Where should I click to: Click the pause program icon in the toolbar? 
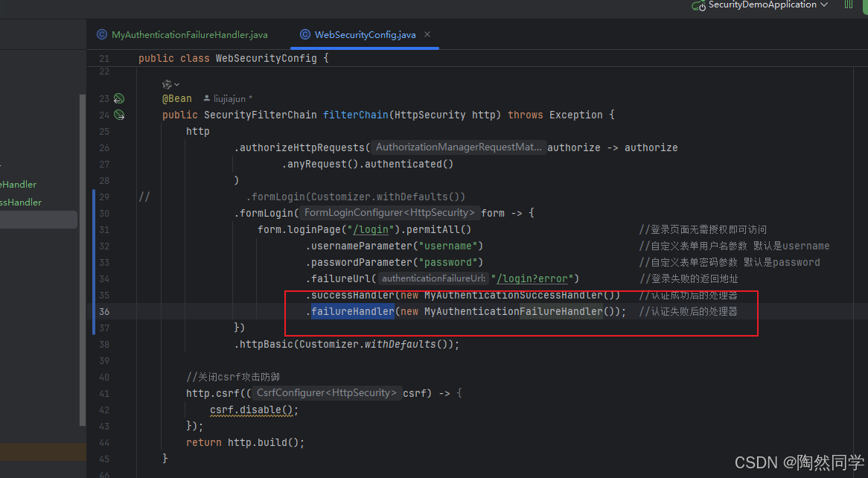coord(848,5)
